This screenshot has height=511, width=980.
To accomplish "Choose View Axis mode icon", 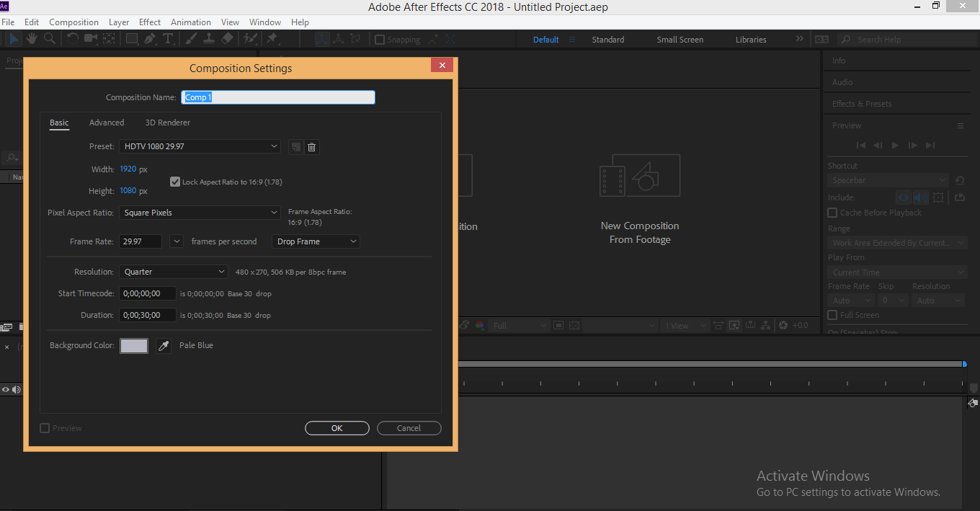I will pyautogui.click(x=355, y=40).
